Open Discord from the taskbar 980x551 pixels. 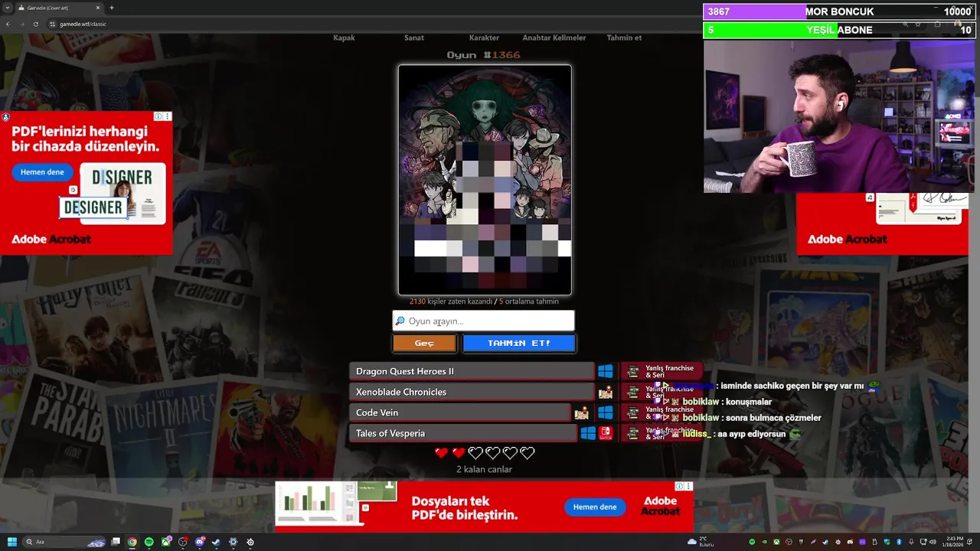200,542
